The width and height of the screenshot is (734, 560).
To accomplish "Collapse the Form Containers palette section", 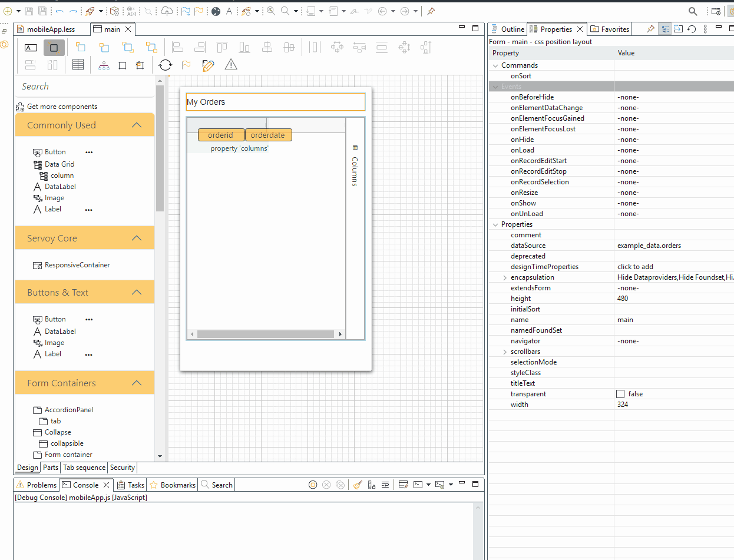I will 137,383.
